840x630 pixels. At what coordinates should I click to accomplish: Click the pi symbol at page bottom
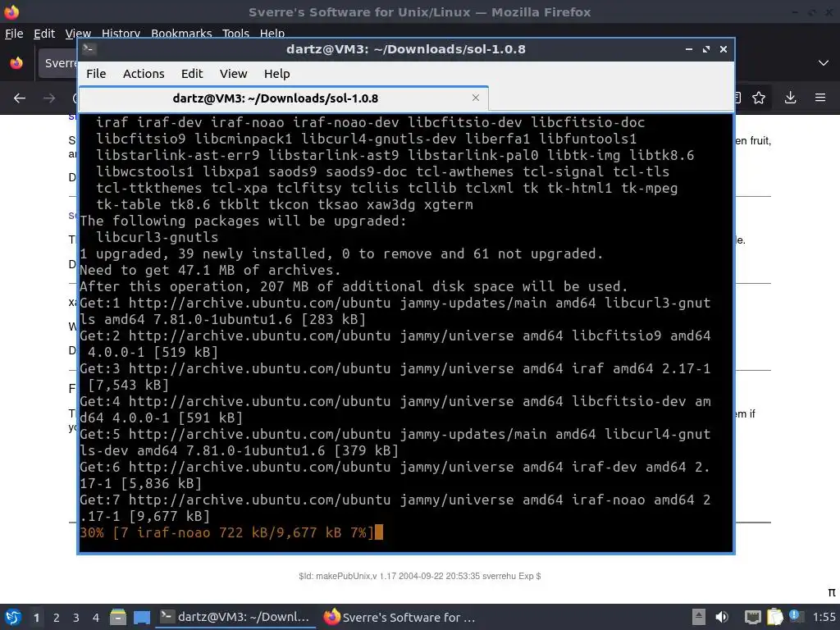(832, 592)
